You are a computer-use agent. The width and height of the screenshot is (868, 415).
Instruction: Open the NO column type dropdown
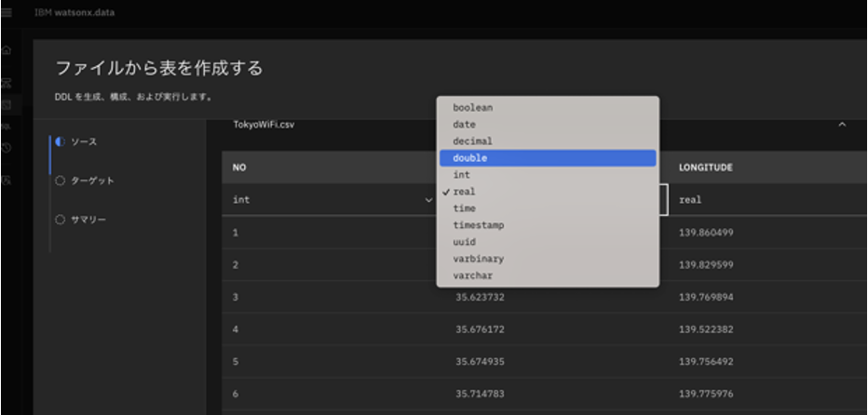331,200
